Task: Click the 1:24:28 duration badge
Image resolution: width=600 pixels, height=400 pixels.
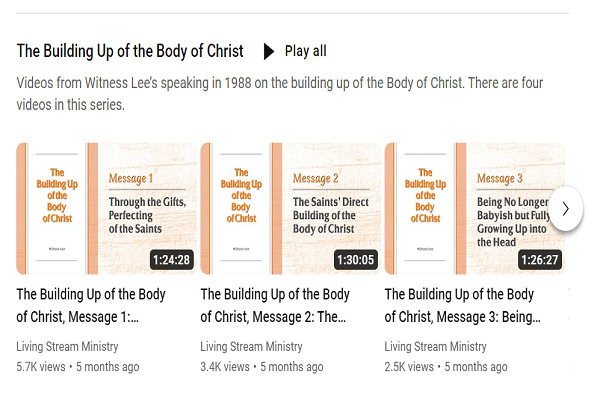Action: pos(171,260)
